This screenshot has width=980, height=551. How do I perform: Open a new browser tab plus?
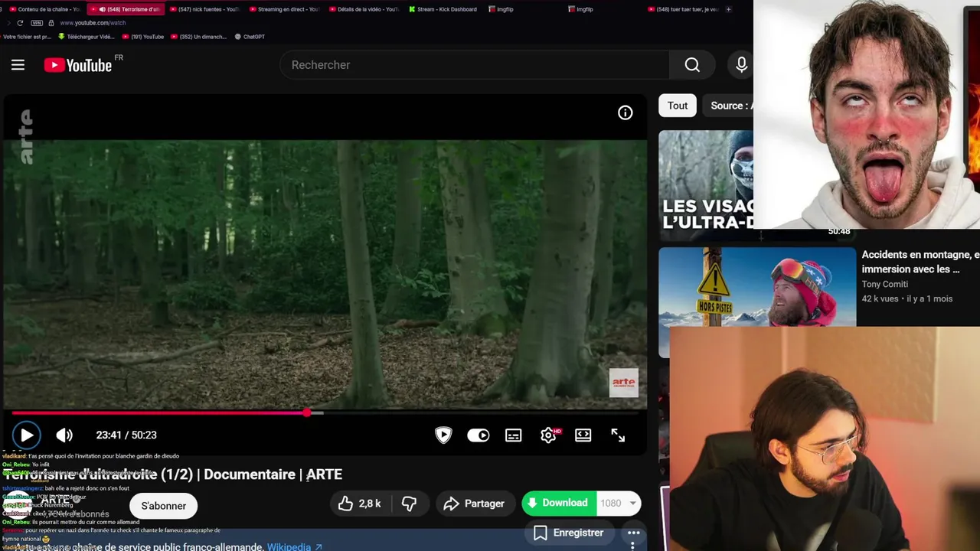(728, 9)
